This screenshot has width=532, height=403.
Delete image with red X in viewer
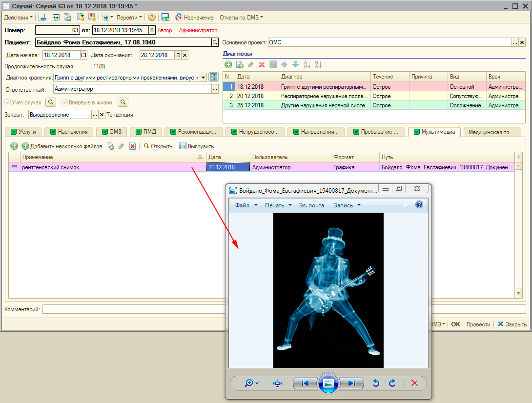[x=414, y=383]
